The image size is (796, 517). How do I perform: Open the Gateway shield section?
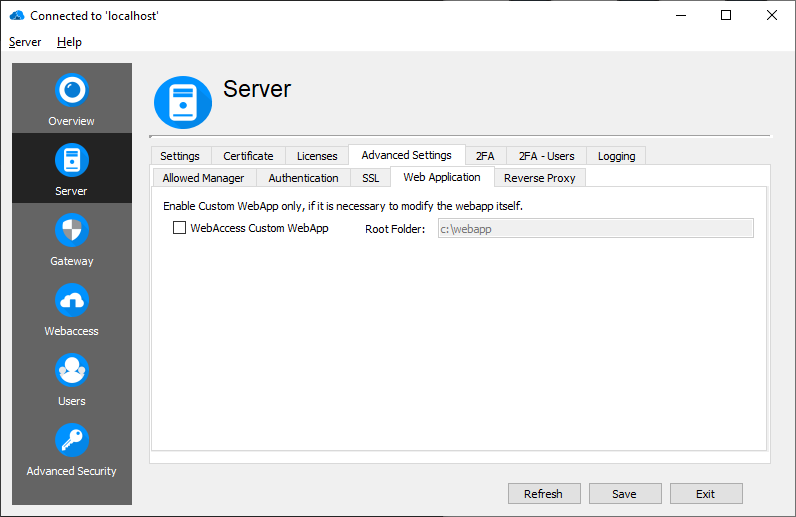click(x=72, y=239)
